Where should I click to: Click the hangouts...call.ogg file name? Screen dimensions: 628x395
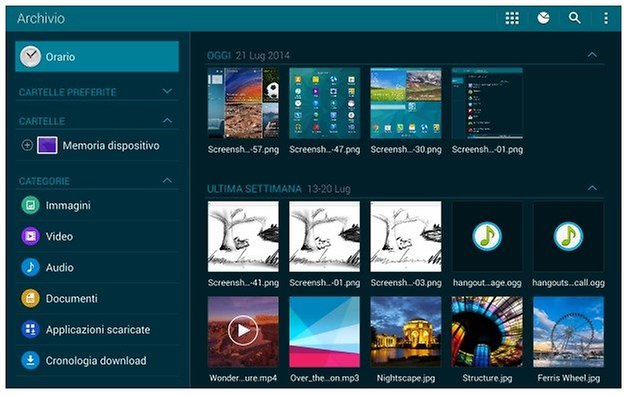point(568,283)
